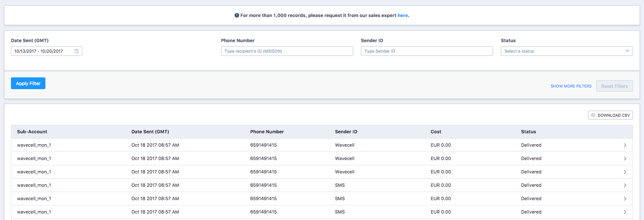The width and height of the screenshot is (644, 220).
Task: Open details arrow for last SMS row
Action: coord(625,212)
